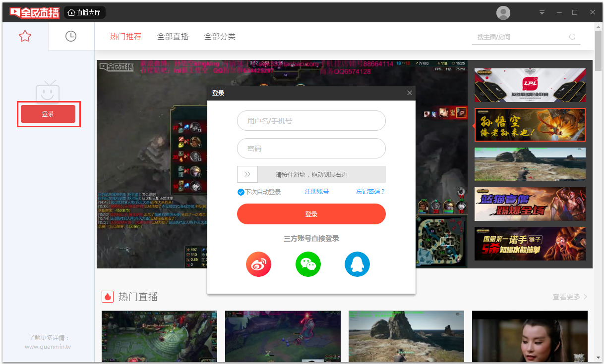Select the LPL banner thumbnail
The height and width of the screenshot is (364, 605).
pyautogui.click(x=530, y=85)
